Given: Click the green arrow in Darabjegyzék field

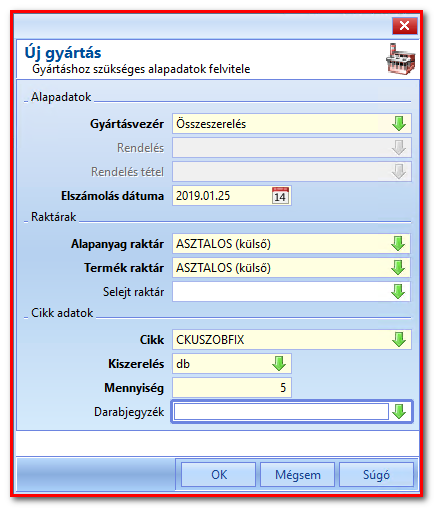Looking at the screenshot, I should (x=399, y=412).
